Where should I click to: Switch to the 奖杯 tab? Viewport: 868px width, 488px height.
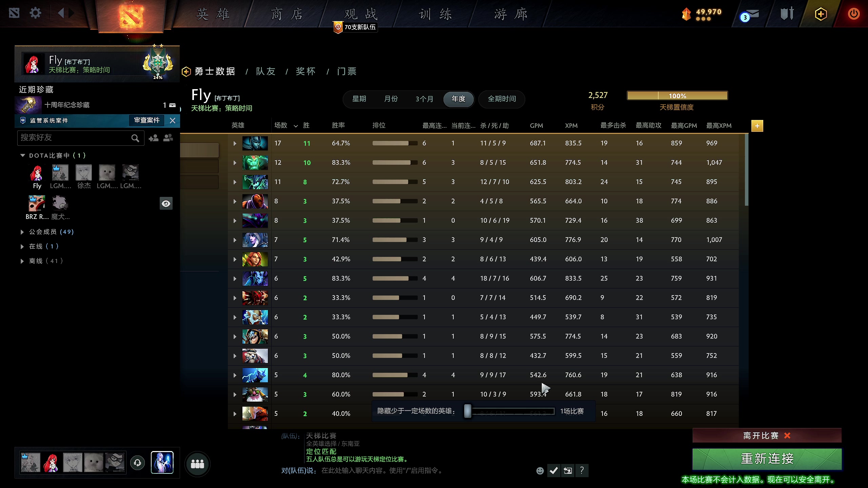point(306,72)
